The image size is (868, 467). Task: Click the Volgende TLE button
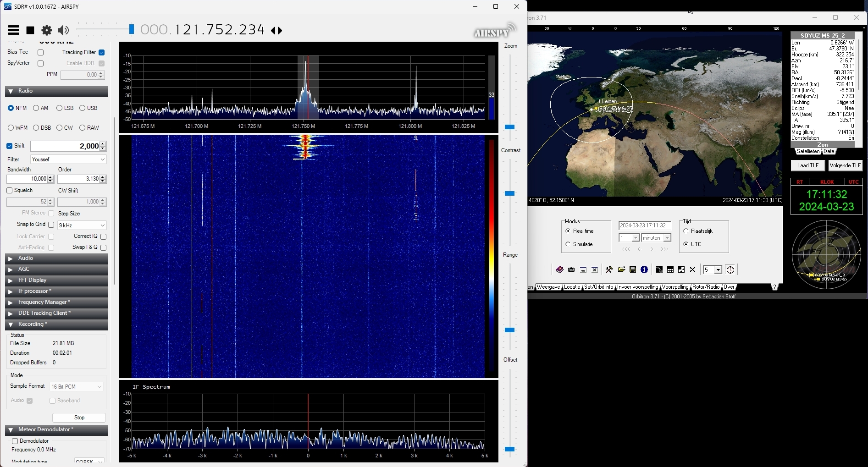(x=846, y=165)
